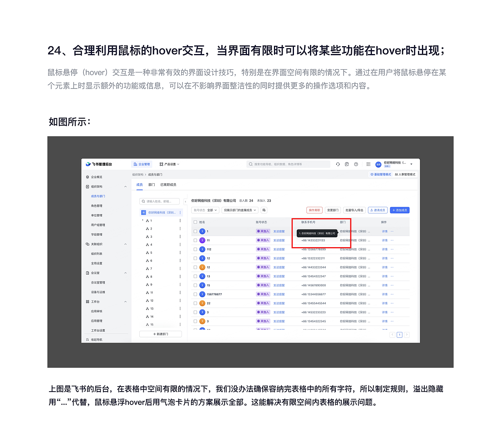Open kebab menu for department 12

[x=180, y=301]
